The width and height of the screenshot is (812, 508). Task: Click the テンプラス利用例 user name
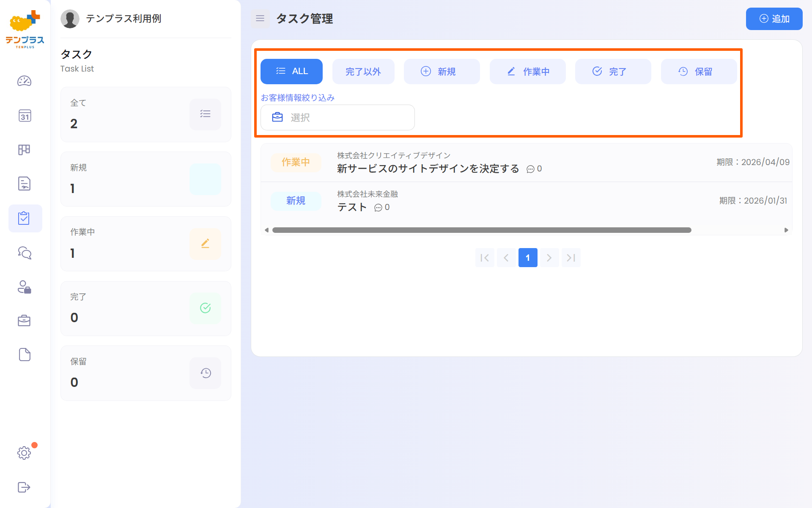click(x=123, y=19)
